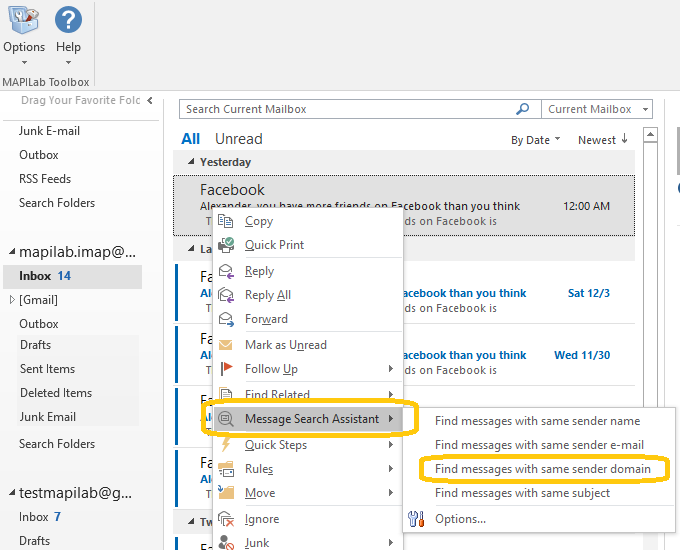Click the Reply All envelope icon
This screenshot has width=680, height=550.
click(x=226, y=295)
